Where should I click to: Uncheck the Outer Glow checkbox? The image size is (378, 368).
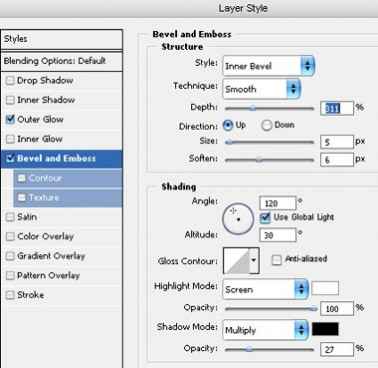point(10,119)
